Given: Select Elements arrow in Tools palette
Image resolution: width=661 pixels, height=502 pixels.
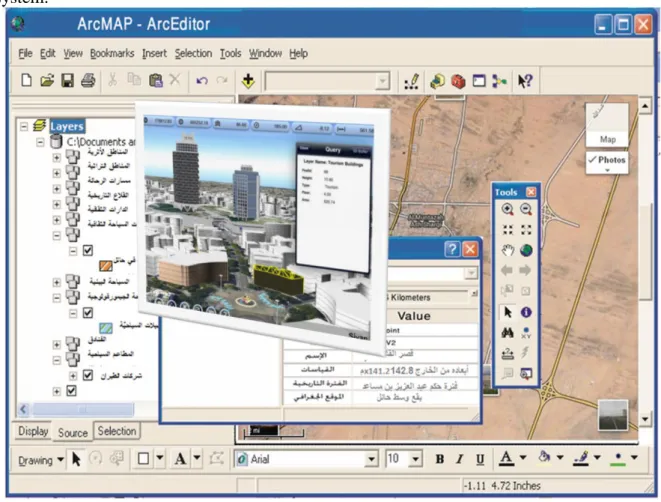Looking at the screenshot, I should point(508,312).
